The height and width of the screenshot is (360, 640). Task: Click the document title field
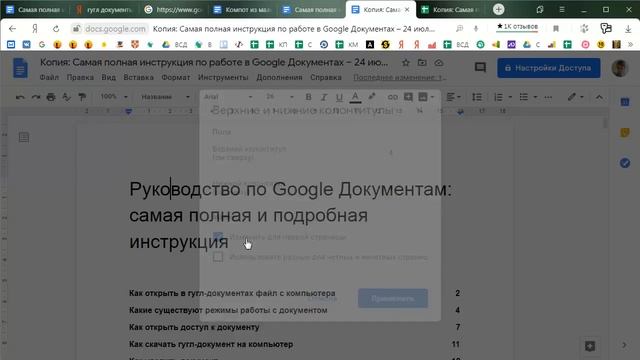click(214, 62)
